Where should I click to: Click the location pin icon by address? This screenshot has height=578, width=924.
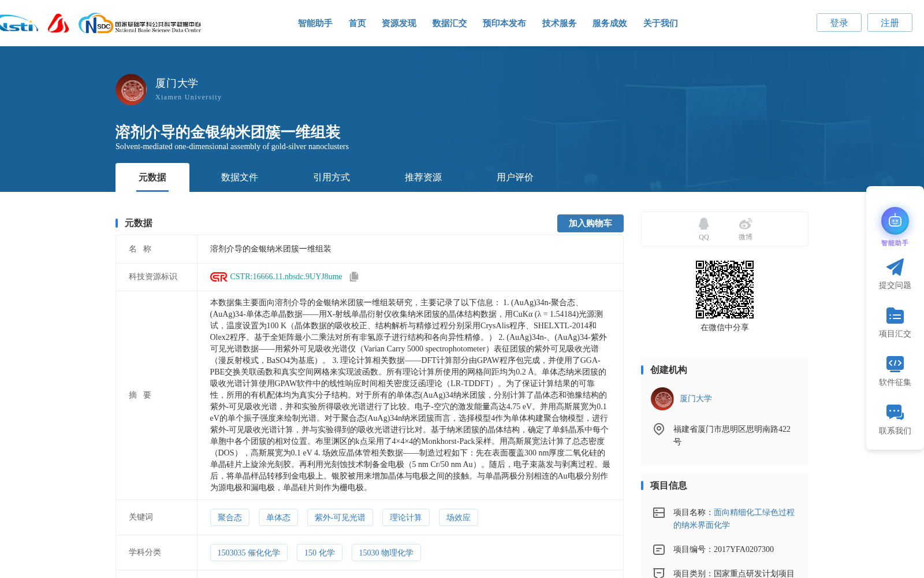coord(659,429)
